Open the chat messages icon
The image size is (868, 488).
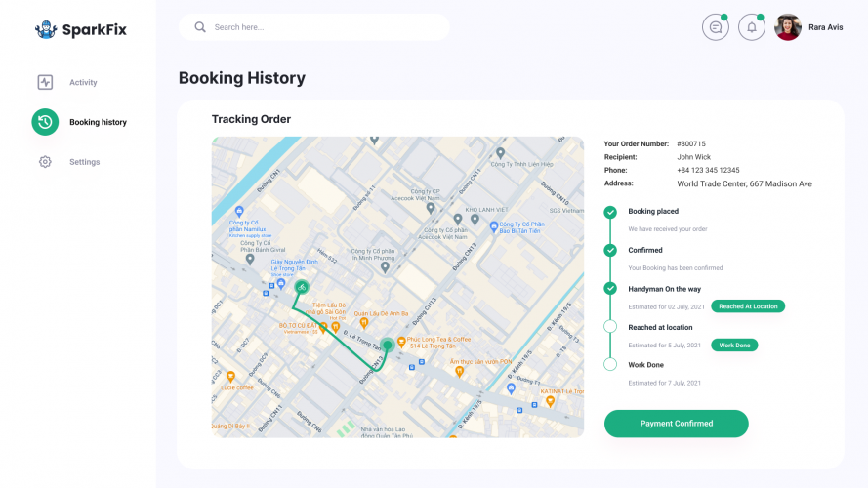coord(716,27)
